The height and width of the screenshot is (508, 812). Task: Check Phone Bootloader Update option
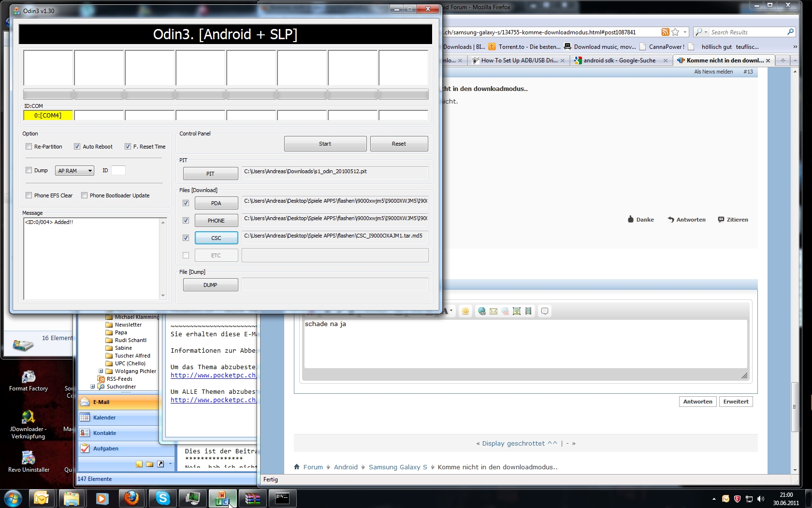(84, 195)
